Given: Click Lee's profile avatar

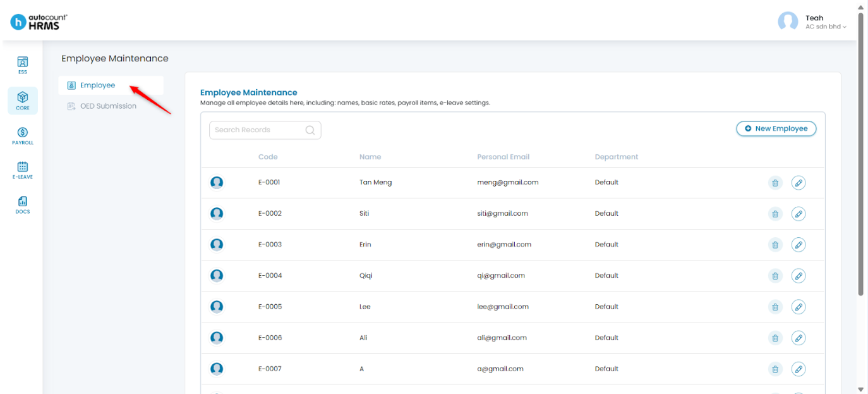Looking at the screenshot, I should (217, 307).
